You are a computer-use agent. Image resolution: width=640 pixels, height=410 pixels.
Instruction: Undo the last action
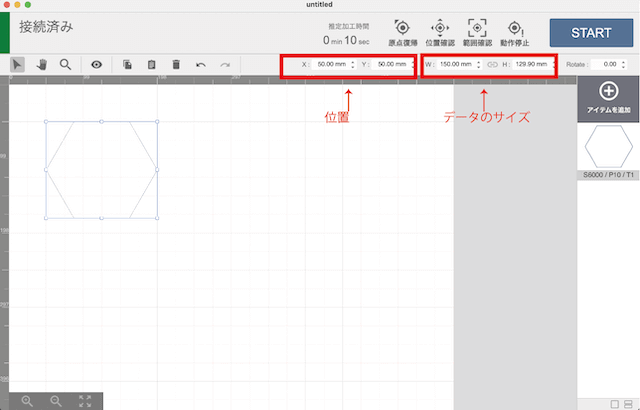click(201, 64)
